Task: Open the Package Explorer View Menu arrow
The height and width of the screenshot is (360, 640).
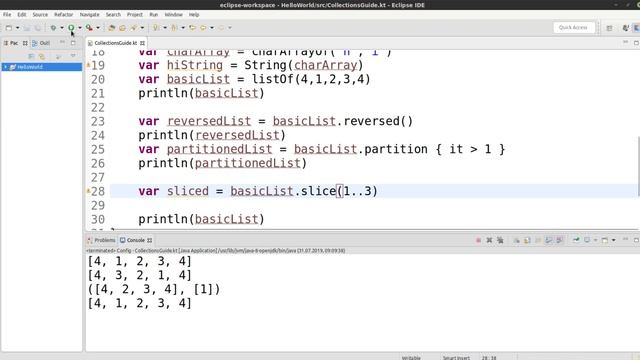Action: tap(73, 56)
